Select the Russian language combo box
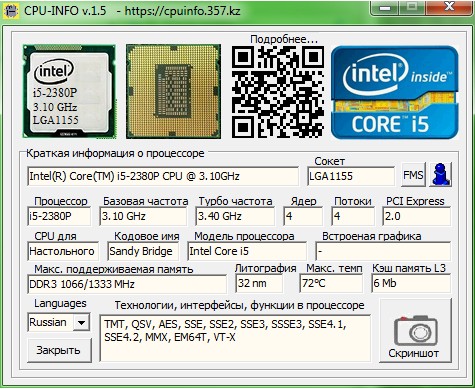Screen dimensions: 475x389 (59, 322)
